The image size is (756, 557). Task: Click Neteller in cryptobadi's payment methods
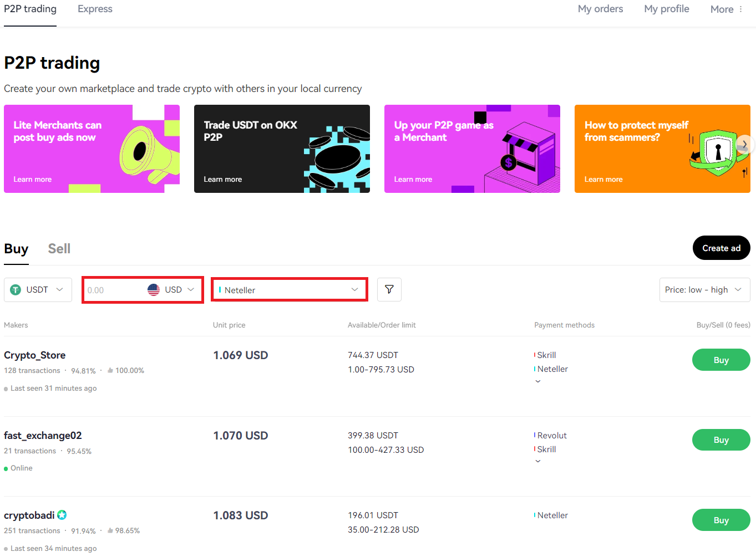click(x=552, y=515)
